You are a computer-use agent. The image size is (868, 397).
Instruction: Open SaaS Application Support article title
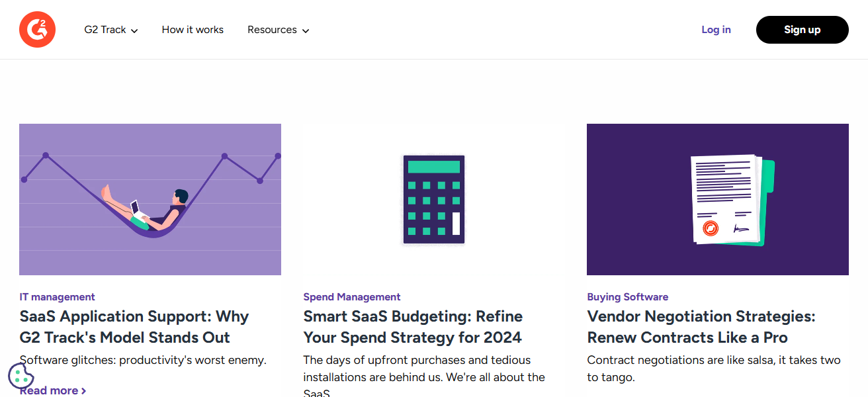click(134, 327)
